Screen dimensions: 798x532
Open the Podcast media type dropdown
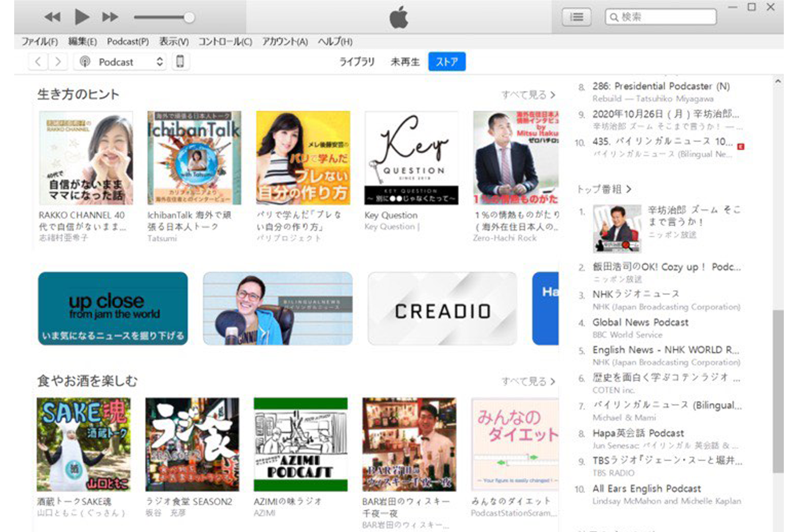[x=121, y=62]
